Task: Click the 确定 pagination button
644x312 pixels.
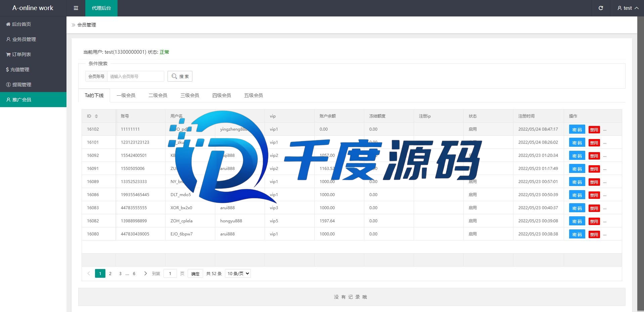Action: pyautogui.click(x=195, y=274)
